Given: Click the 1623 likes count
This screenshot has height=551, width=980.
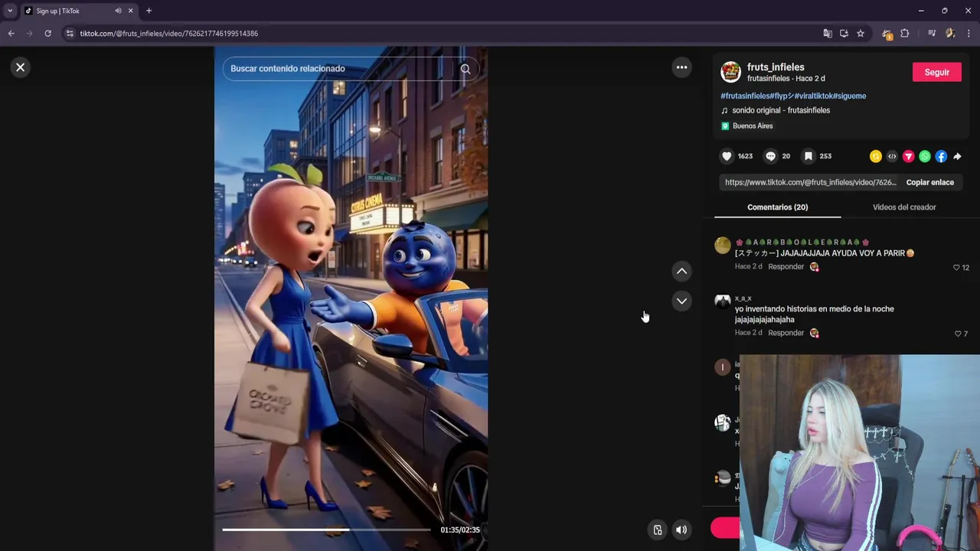Looking at the screenshot, I should [x=745, y=156].
